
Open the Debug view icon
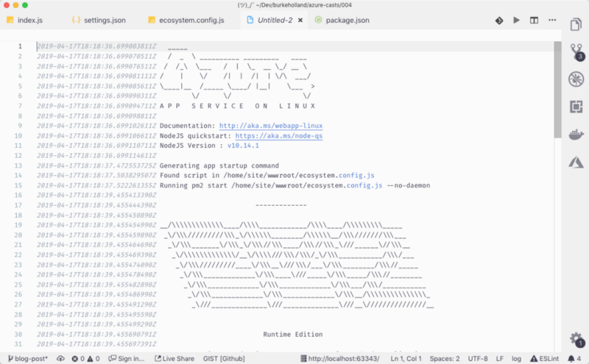coord(576,79)
